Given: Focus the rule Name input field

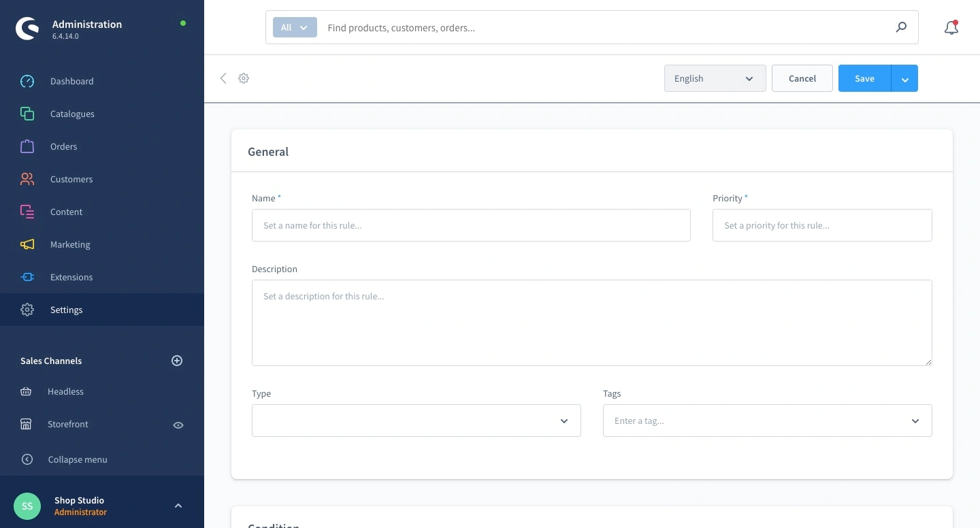Looking at the screenshot, I should (x=471, y=225).
